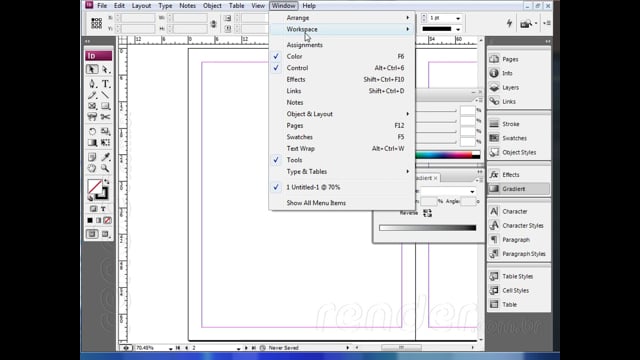Click the gradient ramp bar
Viewport: 640px width, 360px height.
pyautogui.click(x=427, y=228)
